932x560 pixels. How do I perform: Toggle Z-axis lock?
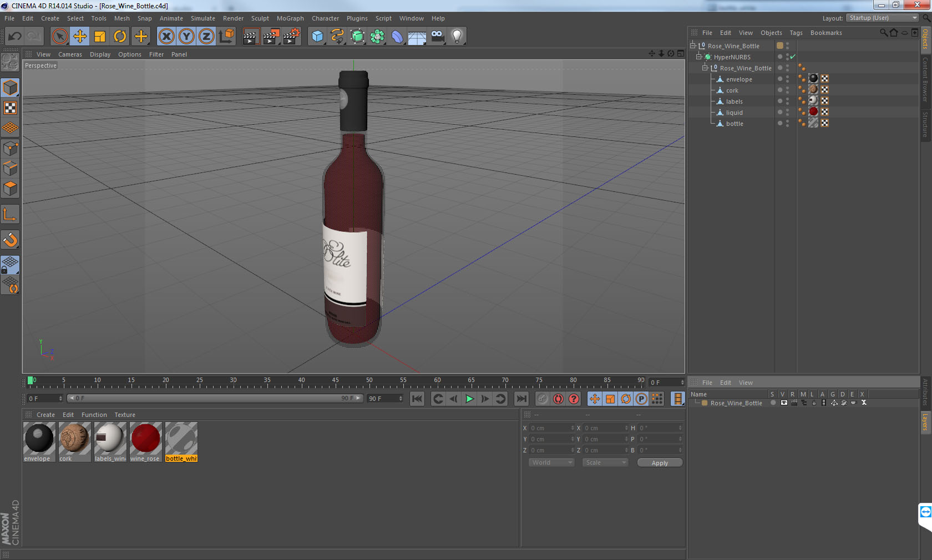(x=206, y=37)
